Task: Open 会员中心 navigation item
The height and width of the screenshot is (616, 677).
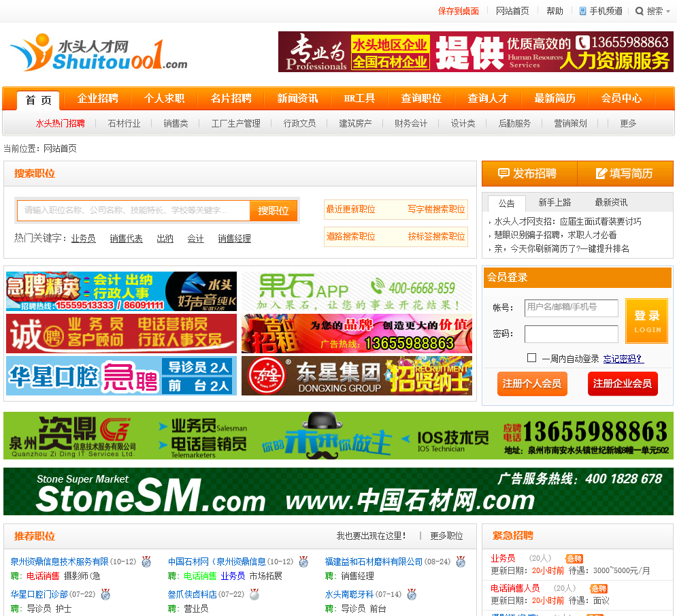Action: coord(621,99)
